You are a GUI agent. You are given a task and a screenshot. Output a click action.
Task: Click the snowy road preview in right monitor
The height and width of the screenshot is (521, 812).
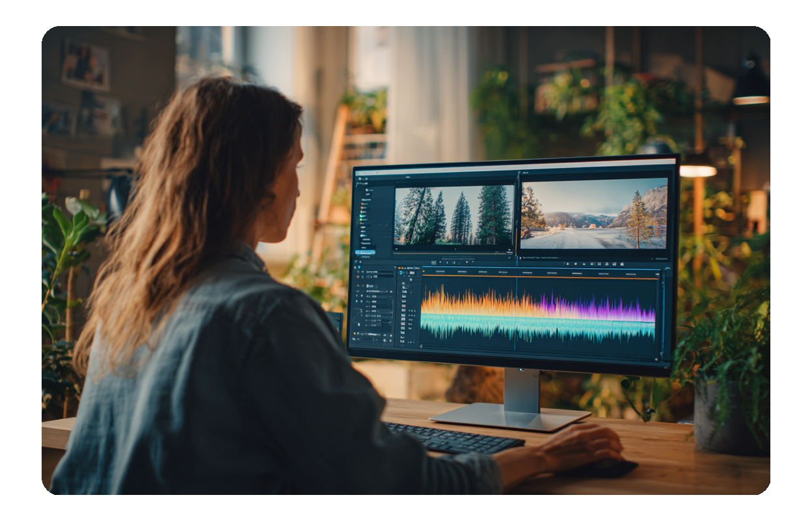(x=593, y=214)
